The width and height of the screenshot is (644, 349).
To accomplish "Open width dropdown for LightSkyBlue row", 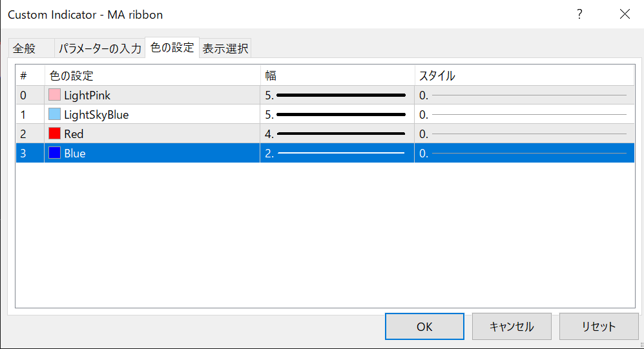I will tap(337, 115).
